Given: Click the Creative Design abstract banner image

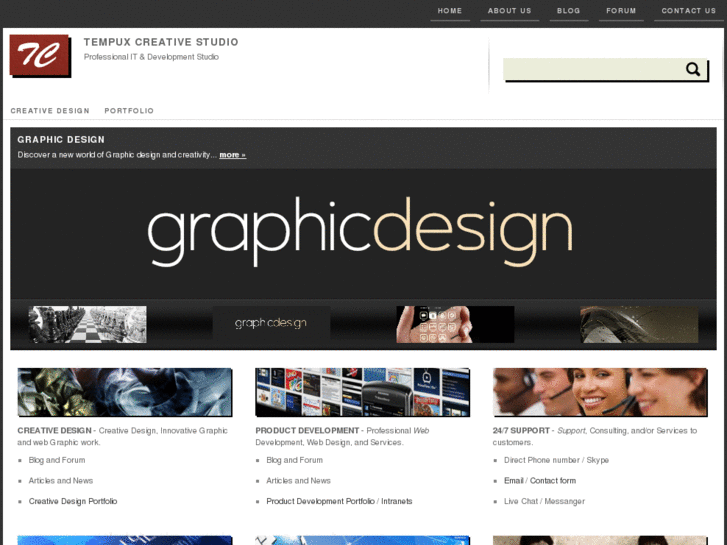Looking at the screenshot, I should pyautogui.click(x=125, y=392).
